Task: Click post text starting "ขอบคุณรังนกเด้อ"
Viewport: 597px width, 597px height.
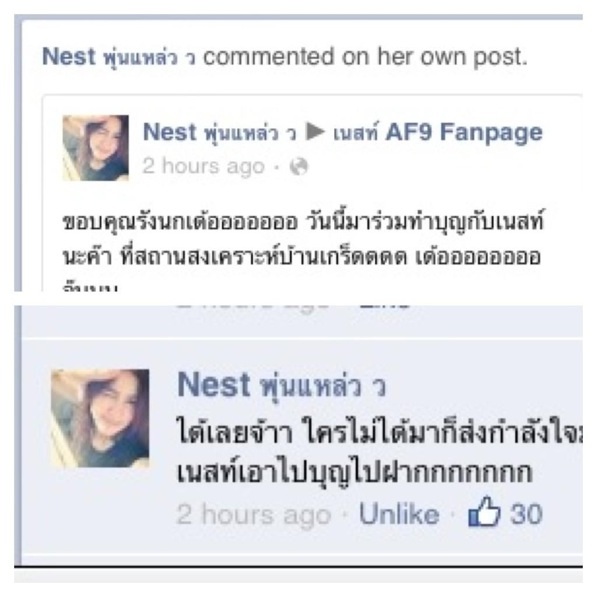Action: [x=303, y=222]
